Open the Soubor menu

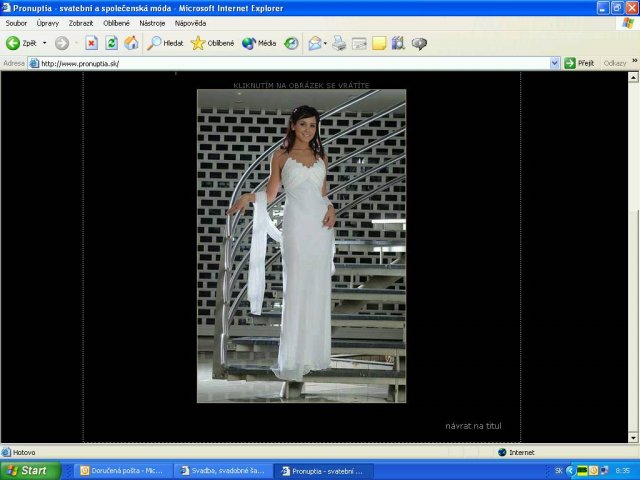(16, 22)
